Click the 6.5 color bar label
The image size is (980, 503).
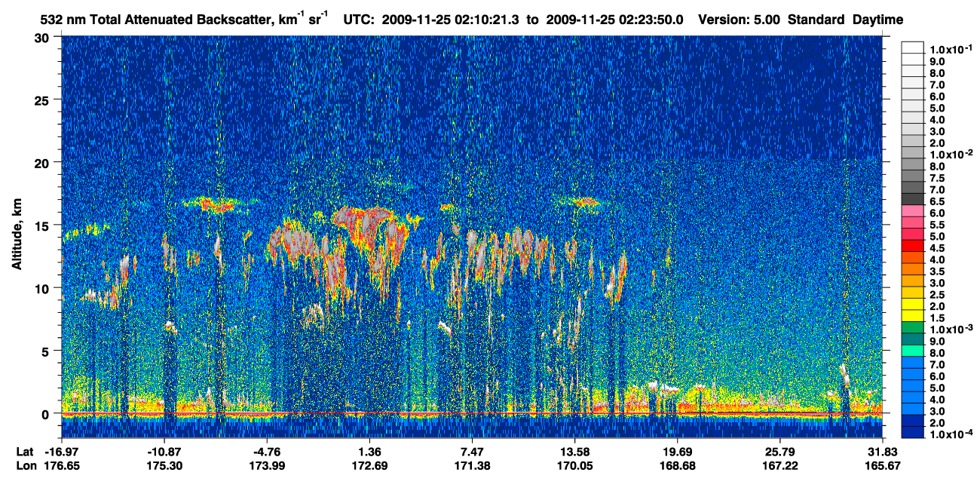pos(937,201)
